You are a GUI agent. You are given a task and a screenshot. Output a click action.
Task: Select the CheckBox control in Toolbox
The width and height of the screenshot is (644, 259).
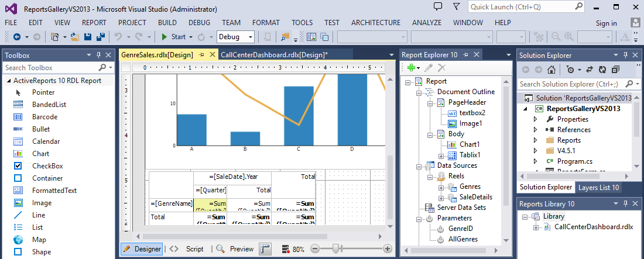(x=47, y=166)
